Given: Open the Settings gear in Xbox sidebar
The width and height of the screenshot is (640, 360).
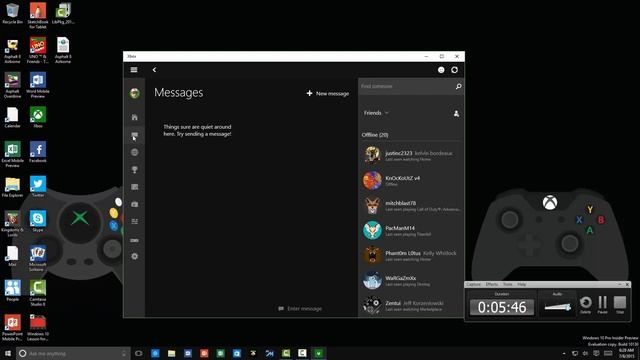Looking at the screenshot, I should (x=135, y=256).
